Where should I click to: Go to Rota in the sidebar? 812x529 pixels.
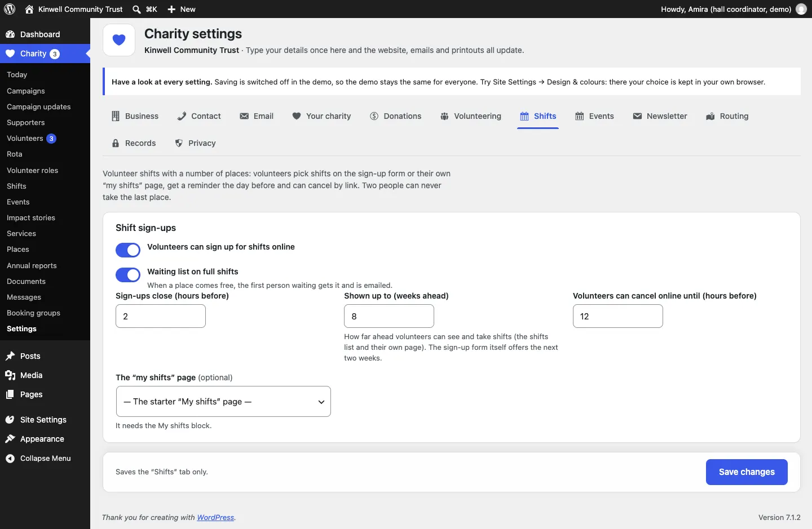tap(15, 154)
